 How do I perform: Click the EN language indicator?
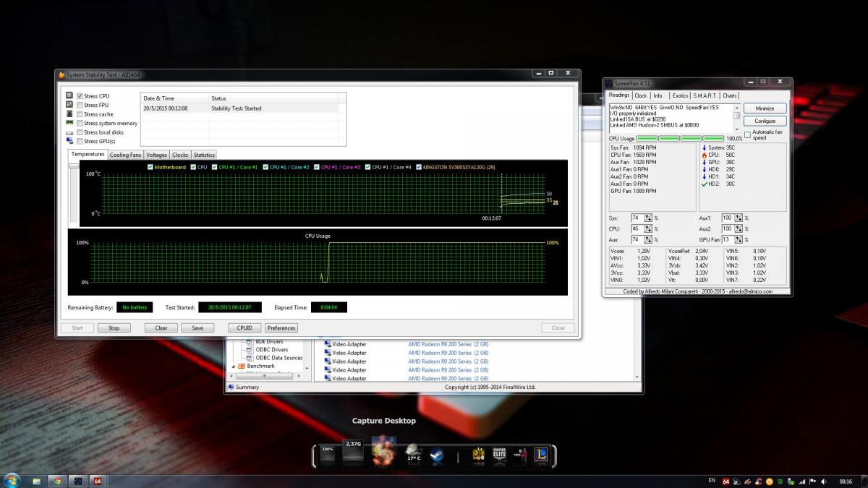[x=712, y=481]
